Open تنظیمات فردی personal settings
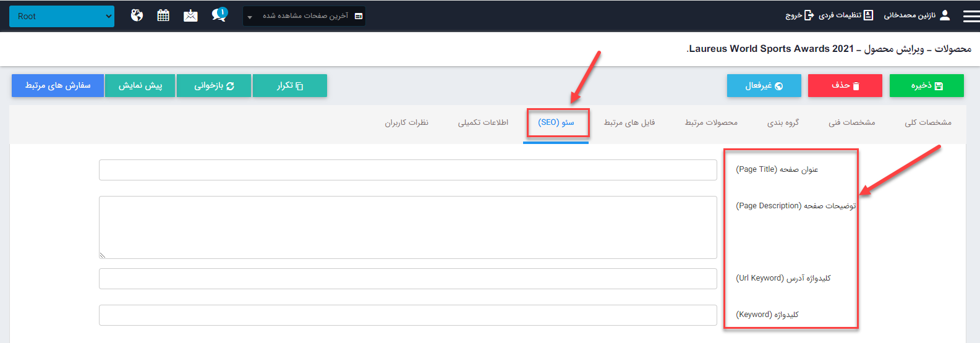Viewport: 980px width, 343px height. click(x=845, y=15)
